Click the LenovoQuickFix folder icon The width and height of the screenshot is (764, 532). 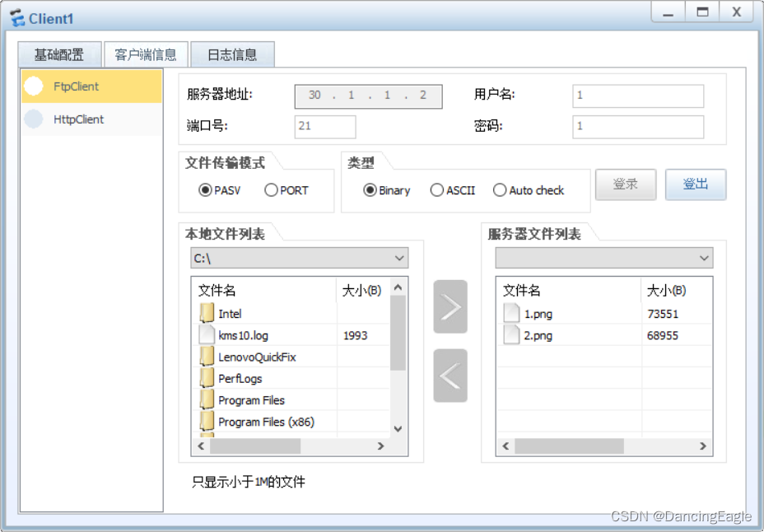click(207, 357)
